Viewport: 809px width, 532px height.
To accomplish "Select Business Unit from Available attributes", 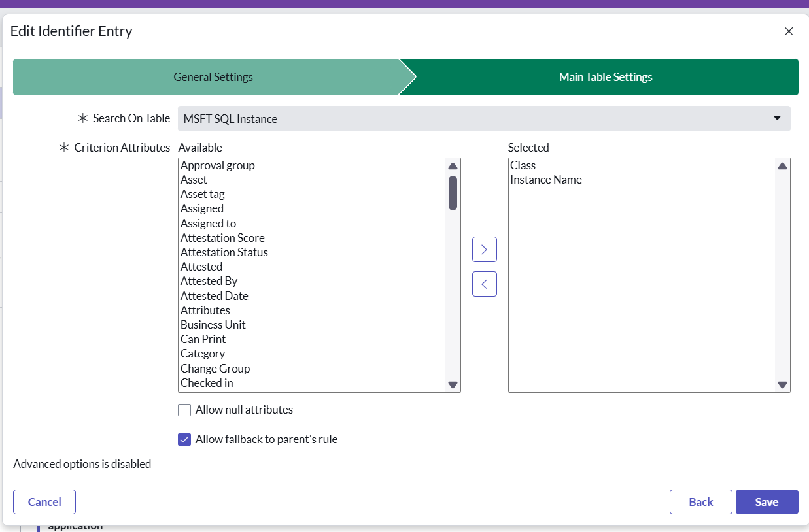I will pyautogui.click(x=213, y=324).
